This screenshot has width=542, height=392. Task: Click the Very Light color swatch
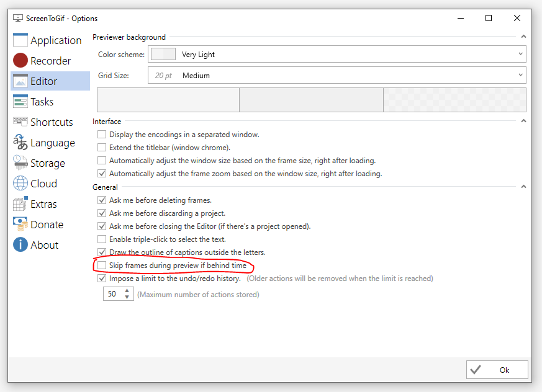163,54
